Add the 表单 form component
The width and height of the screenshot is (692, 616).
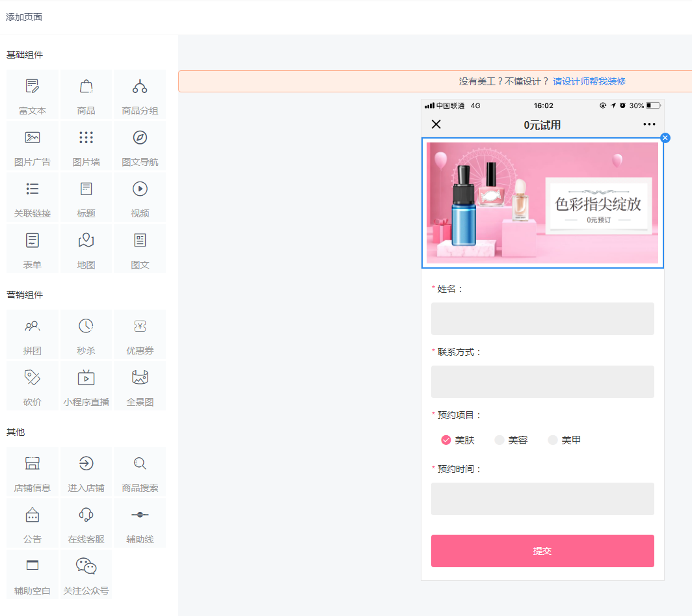(33, 248)
